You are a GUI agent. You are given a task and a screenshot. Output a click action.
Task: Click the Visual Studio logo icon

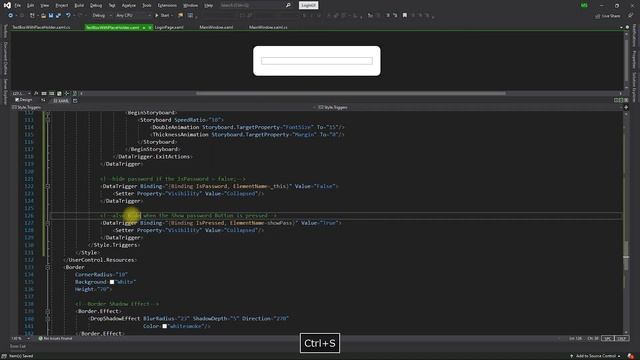[x=7, y=5]
